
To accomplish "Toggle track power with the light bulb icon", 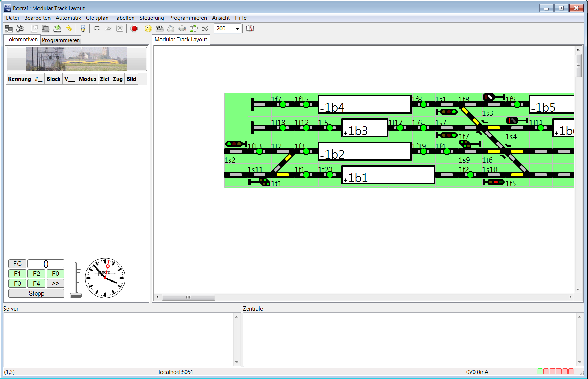I will tap(83, 29).
